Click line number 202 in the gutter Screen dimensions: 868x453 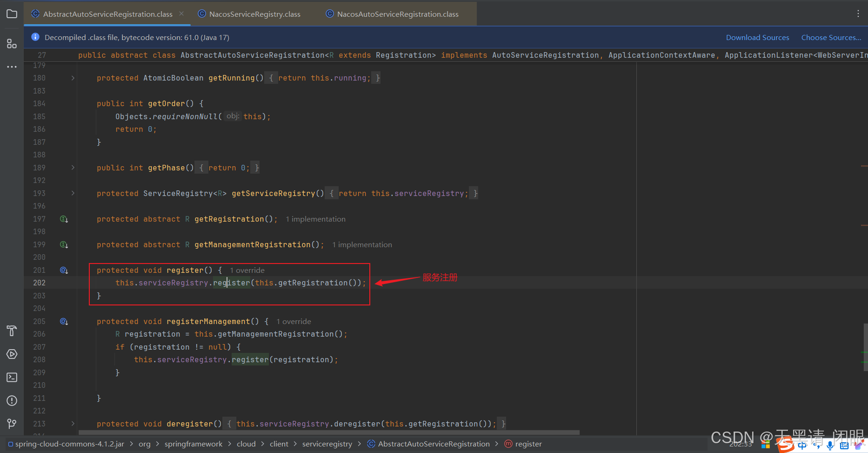[x=39, y=283]
